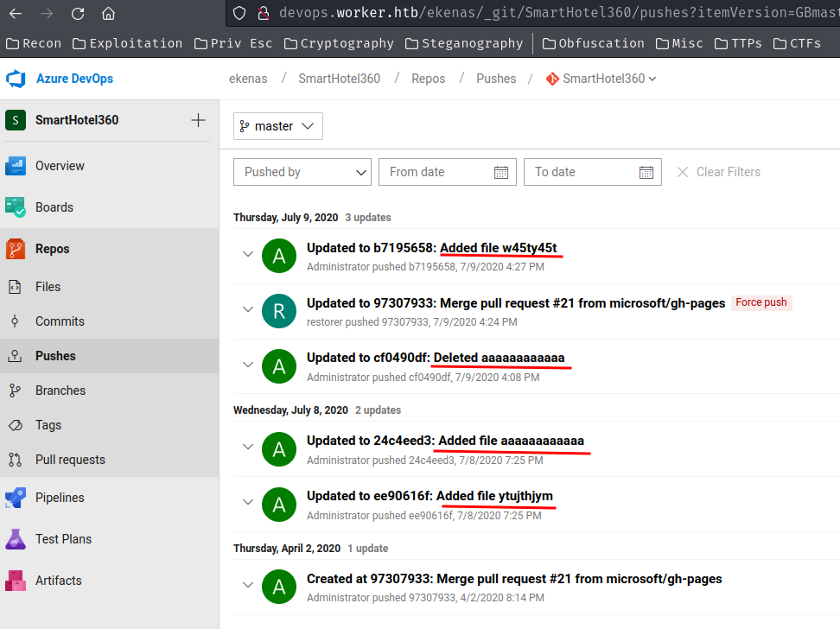Open the Exploitation bookmarks folder

[x=128, y=43]
